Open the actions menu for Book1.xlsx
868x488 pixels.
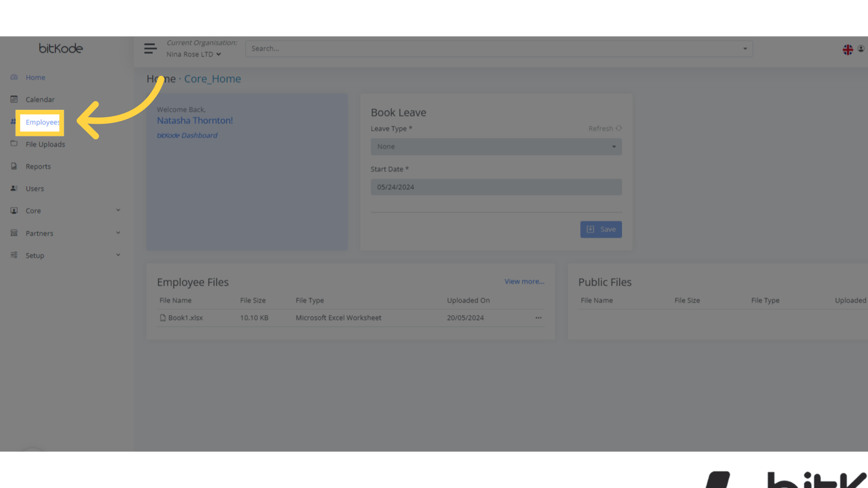[x=538, y=318]
